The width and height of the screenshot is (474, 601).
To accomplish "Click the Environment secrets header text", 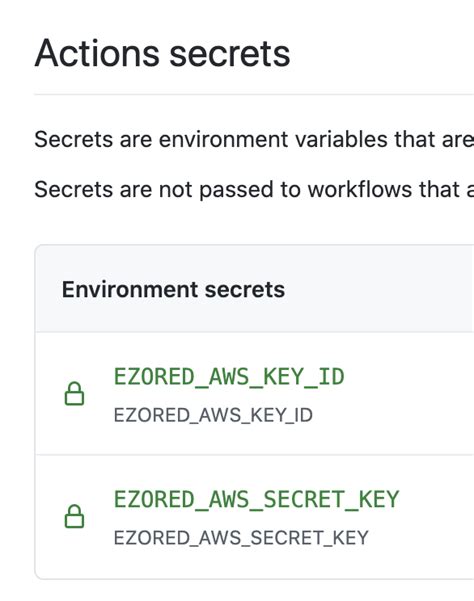I will click(173, 289).
